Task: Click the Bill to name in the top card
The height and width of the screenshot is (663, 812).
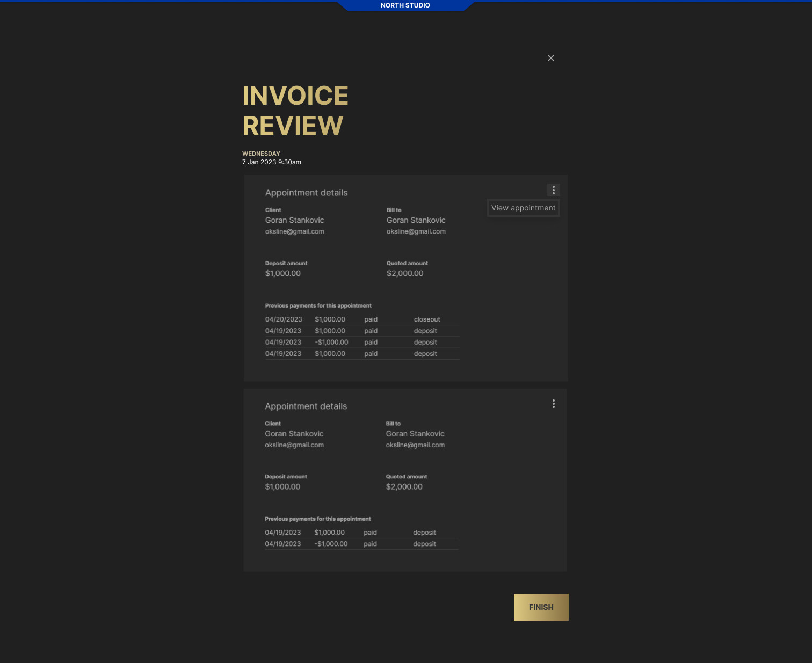Action: point(416,220)
